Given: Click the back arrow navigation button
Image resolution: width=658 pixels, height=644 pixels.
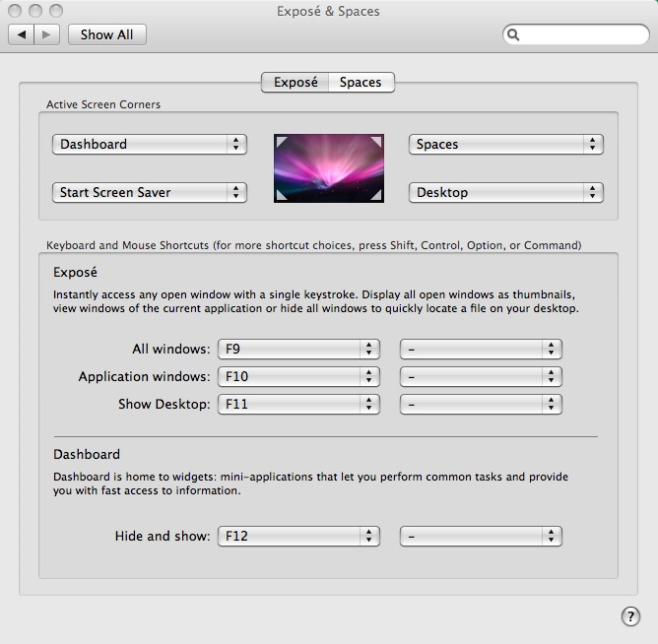Looking at the screenshot, I should (x=21, y=34).
